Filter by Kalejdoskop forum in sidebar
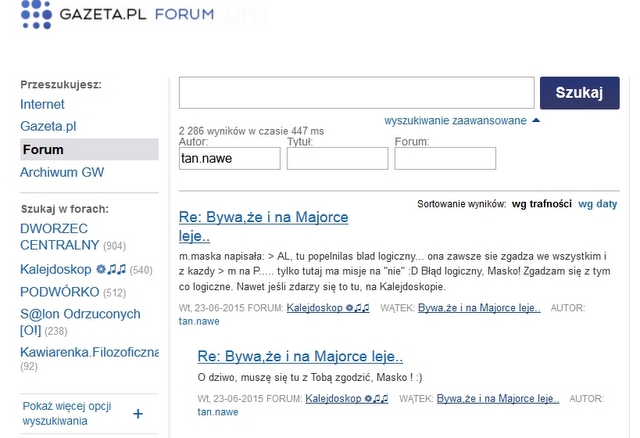This screenshot has height=438, width=640. [x=57, y=269]
